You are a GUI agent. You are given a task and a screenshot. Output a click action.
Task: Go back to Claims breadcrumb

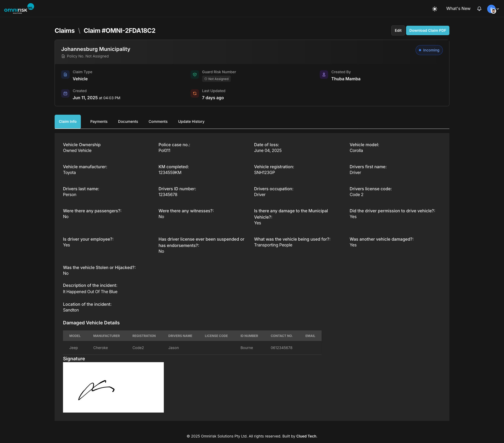(x=65, y=31)
